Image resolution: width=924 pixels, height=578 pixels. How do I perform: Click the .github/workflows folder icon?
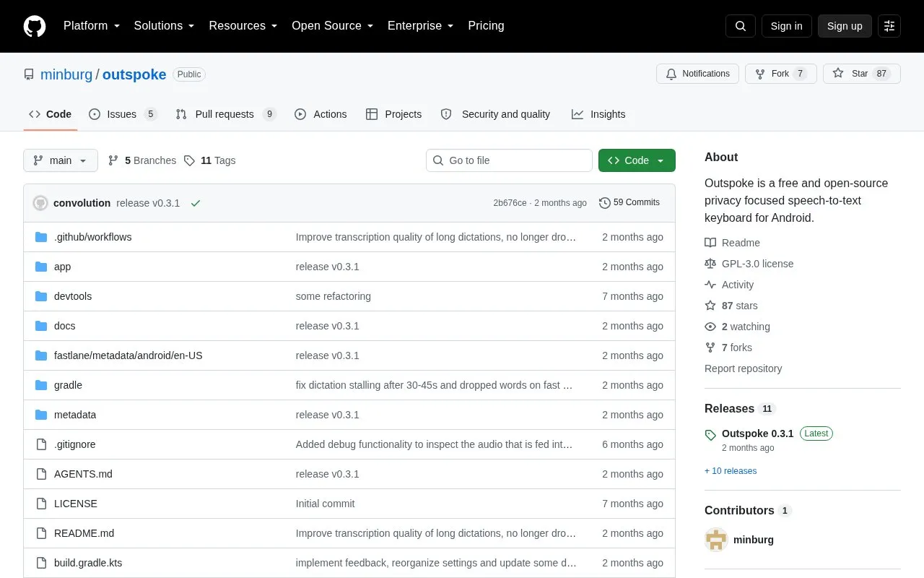coord(41,237)
